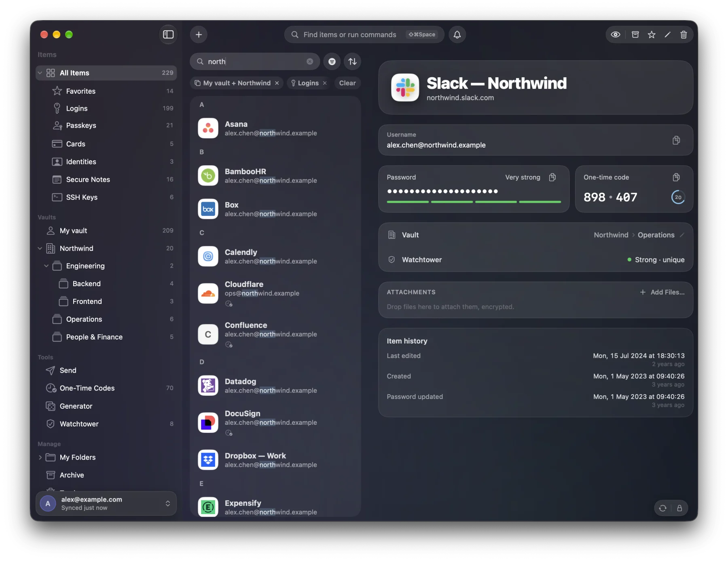Click the plus new item button
This screenshot has height=561, width=728.
(199, 35)
